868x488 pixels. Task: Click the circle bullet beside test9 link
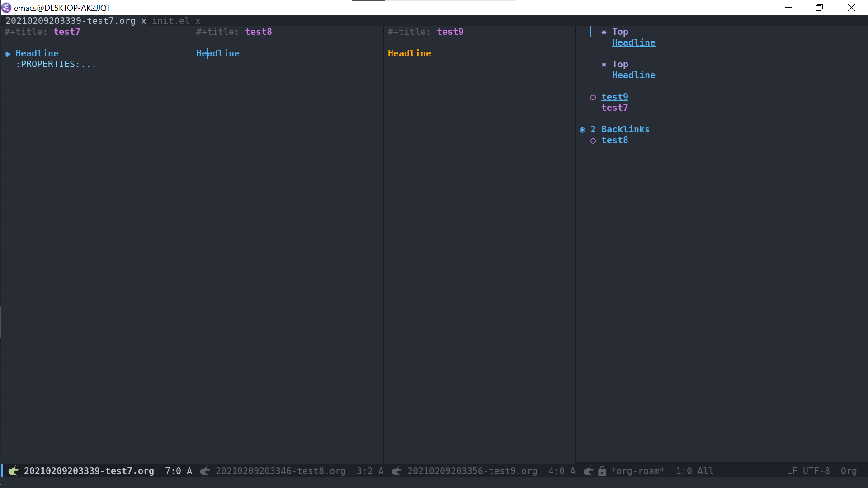tap(593, 97)
